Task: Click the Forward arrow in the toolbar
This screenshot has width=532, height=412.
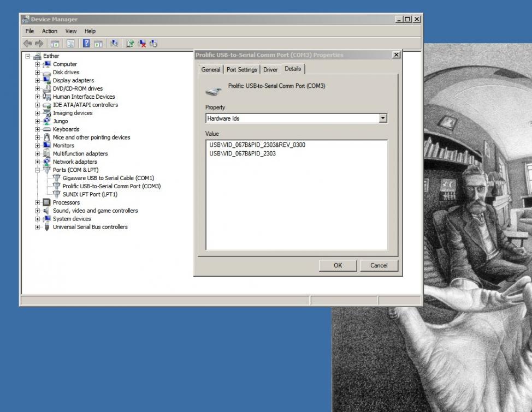Action: 39,44
